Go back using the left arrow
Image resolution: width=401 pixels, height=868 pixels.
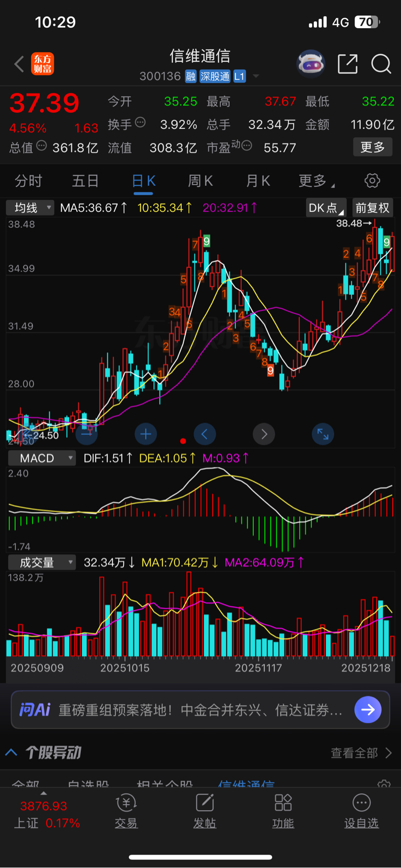pyautogui.click(x=19, y=64)
